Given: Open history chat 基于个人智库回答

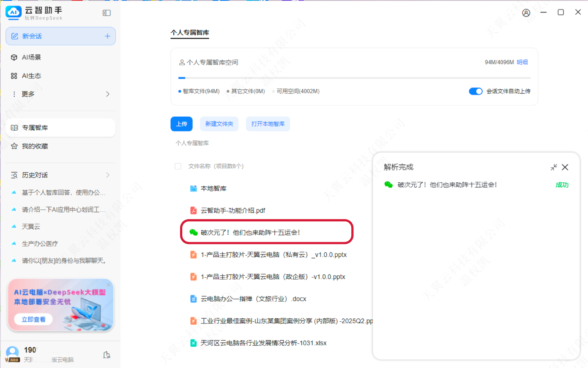Looking at the screenshot, I should tap(63, 192).
